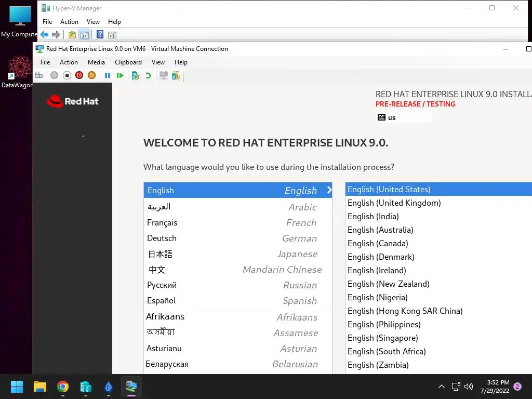Screen dimensions: 532x399
Task: Open View menu in VM Connection window
Action: (158, 62)
